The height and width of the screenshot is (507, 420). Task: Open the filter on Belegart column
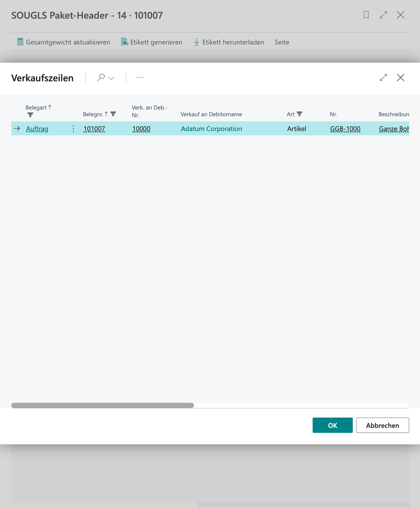coord(30,115)
